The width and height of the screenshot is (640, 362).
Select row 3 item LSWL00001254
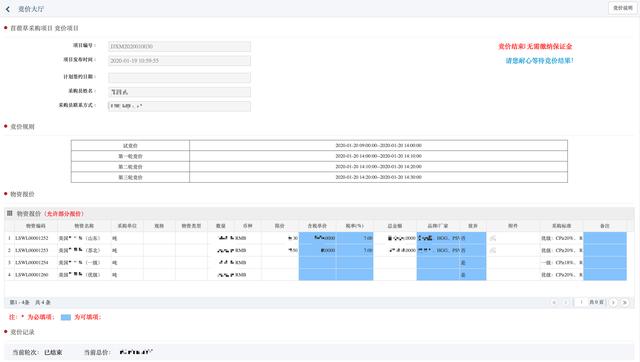click(32, 262)
